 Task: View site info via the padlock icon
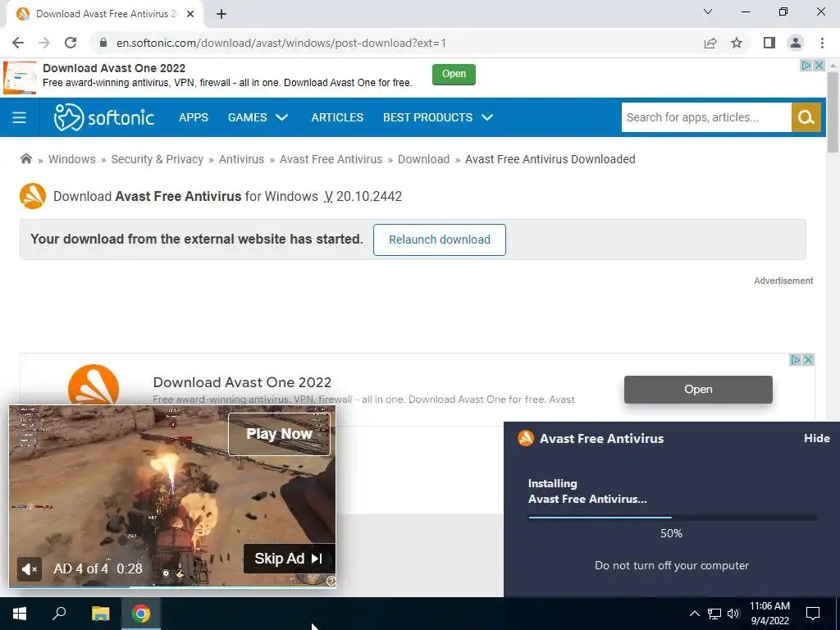click(x=103, y=43)
